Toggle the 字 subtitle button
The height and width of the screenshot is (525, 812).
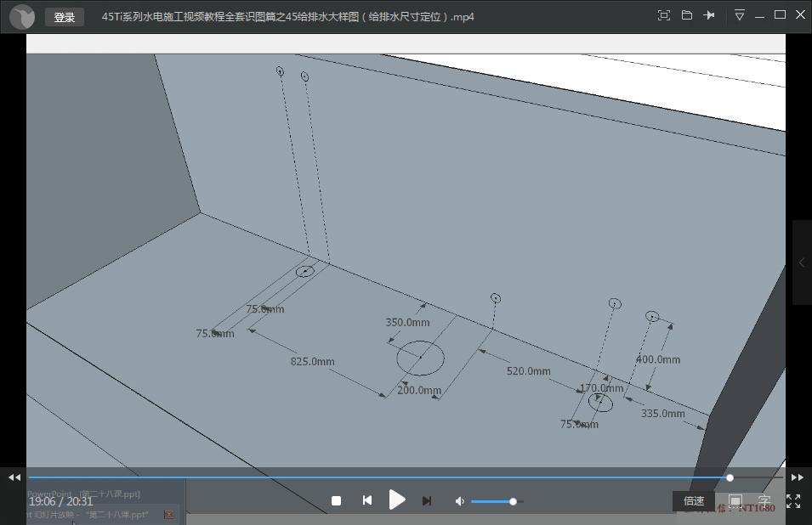[x=764, y=501]
